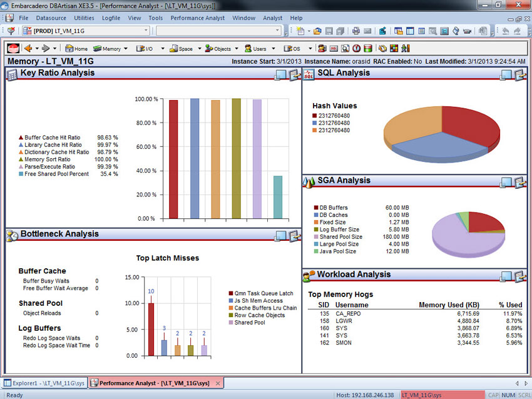Maximize the Bottleneck Analysis panel
The width and height of the screenshot is (532, 399).
coord(280,236)
